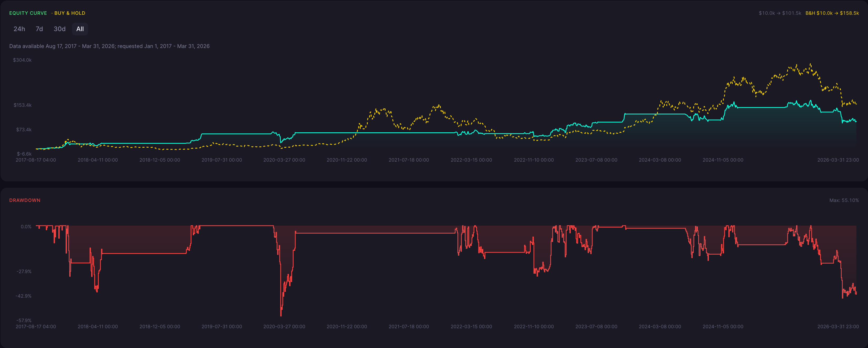Click the EQUITY CURVE legend label

[x=28, y=13]
